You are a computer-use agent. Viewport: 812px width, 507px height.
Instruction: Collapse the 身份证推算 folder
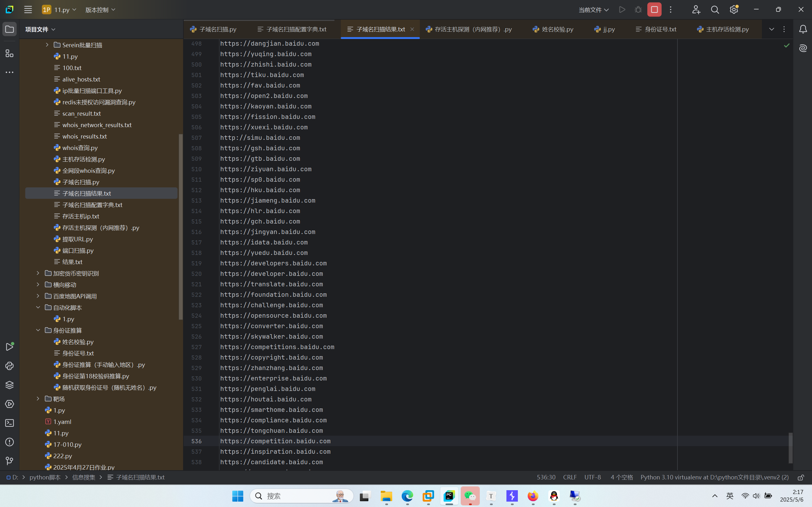38,330
